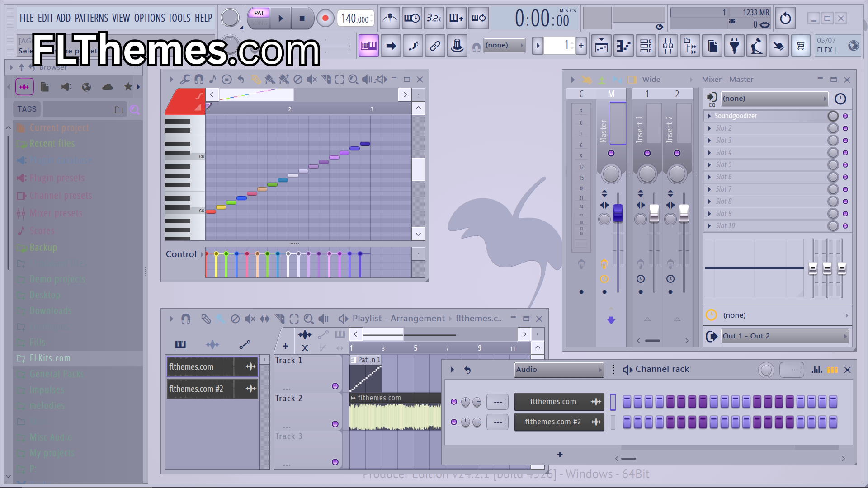Click the Master track volume fader
868x488 pixels.
[618, 213]
